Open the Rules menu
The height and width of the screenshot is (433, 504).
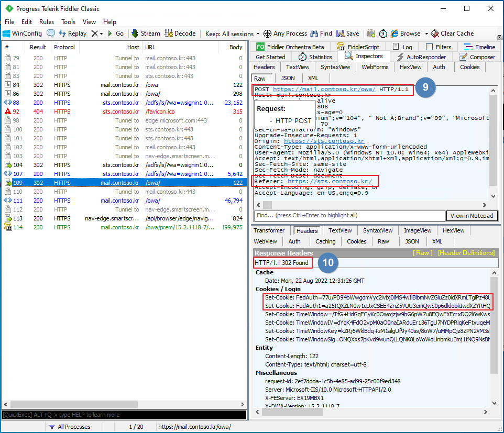tap(47, 22)
